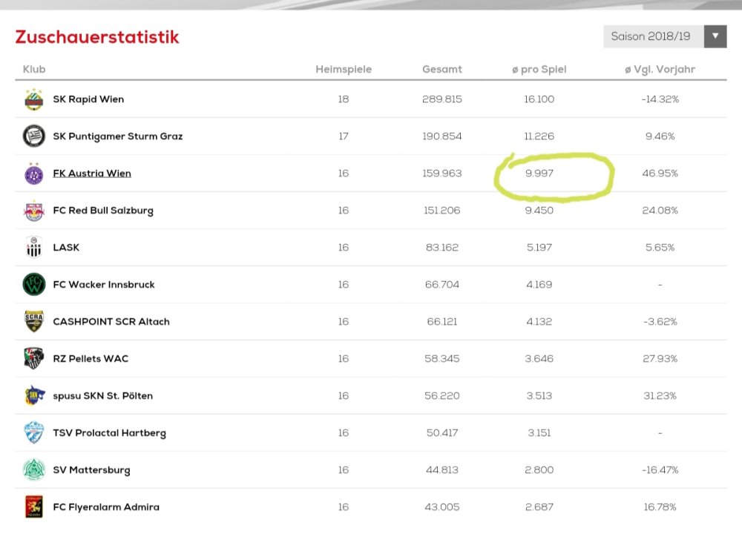Select TSV Prolactal Hartberg name

click(x=109, y=432)
